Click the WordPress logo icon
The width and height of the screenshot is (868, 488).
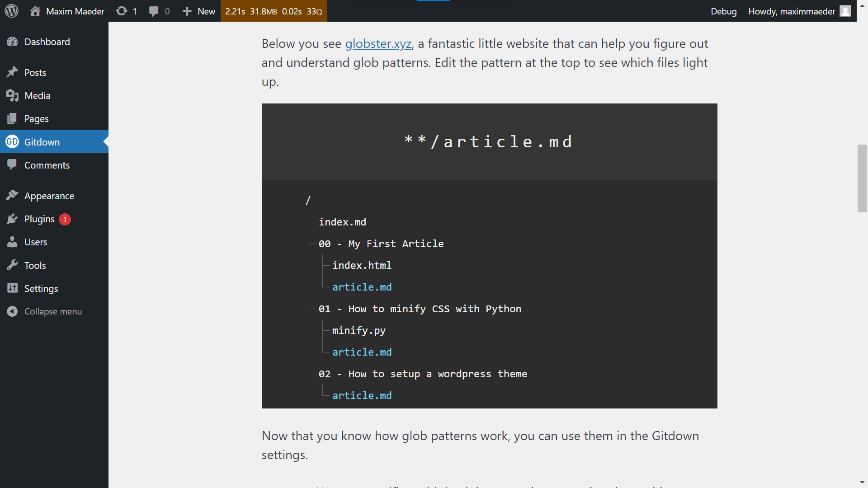click(x=12, y=11)
